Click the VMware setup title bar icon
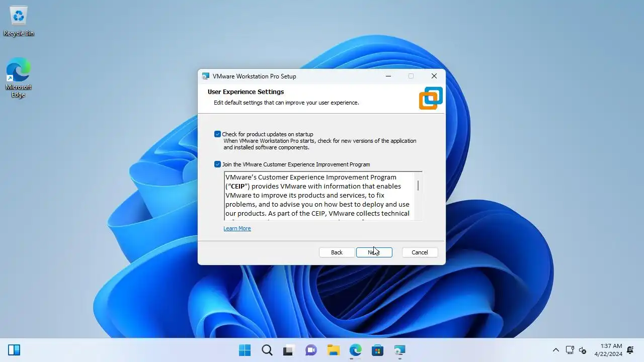Screen dimensions: 644x362 click(205, 76)
